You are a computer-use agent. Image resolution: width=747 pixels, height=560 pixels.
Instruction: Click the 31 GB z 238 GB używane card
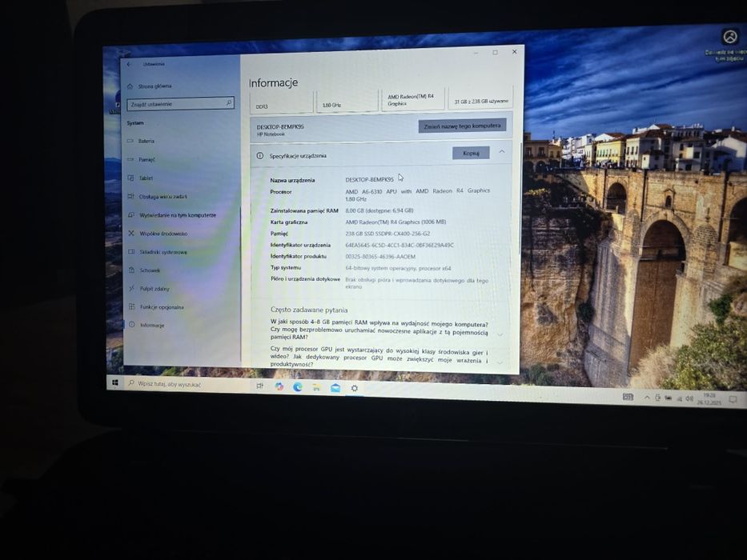click(480, 98)
